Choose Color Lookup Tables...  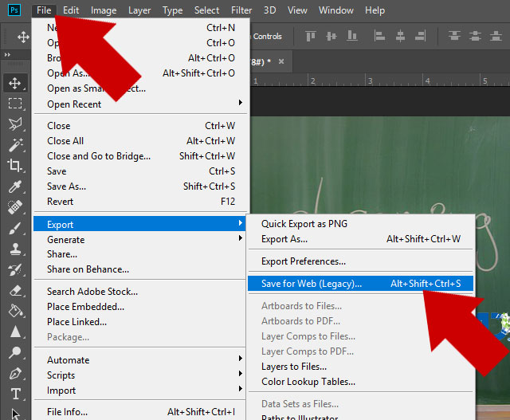360,381
